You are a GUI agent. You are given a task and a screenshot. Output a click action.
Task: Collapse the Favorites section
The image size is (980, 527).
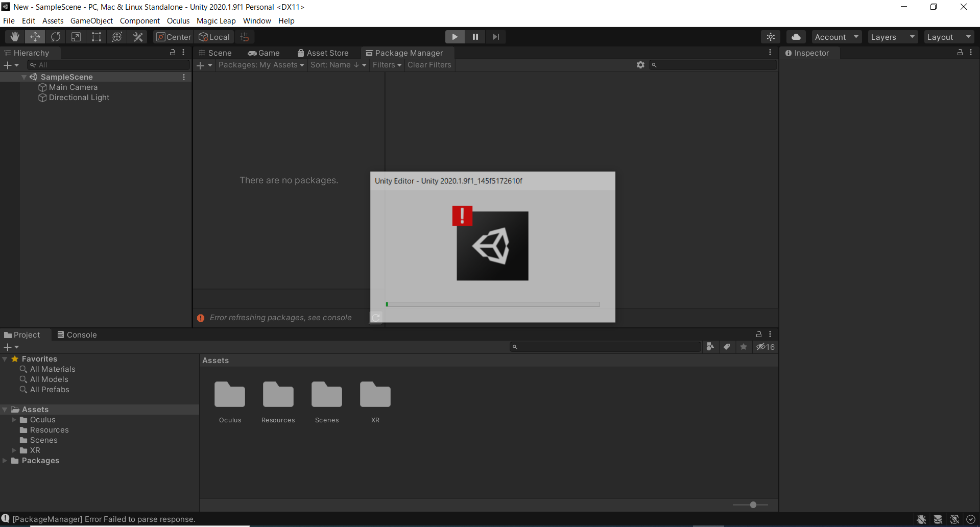5,359
